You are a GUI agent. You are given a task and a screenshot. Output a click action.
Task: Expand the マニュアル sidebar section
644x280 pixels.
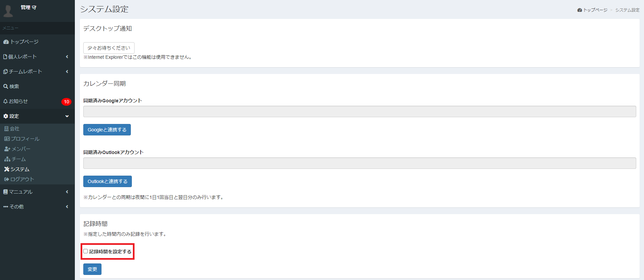37,192
